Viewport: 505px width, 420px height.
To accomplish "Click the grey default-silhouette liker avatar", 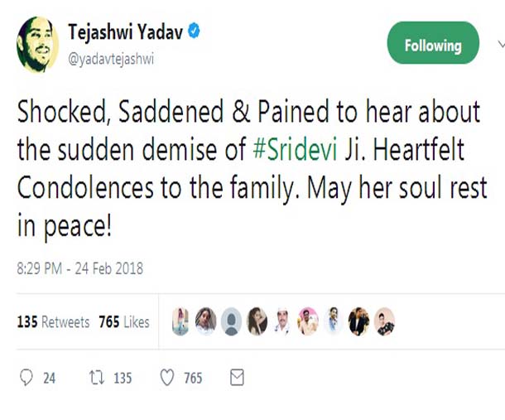I will [232, 321].
